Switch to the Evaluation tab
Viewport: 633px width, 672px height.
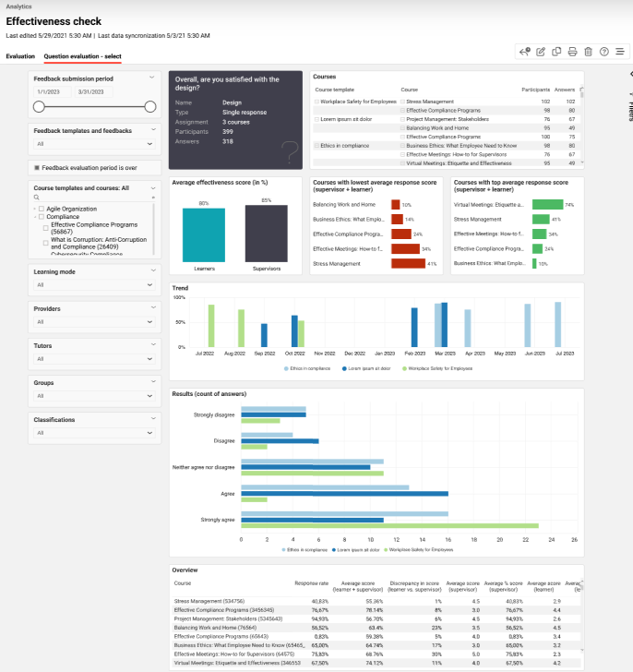(x=20, y=56)
